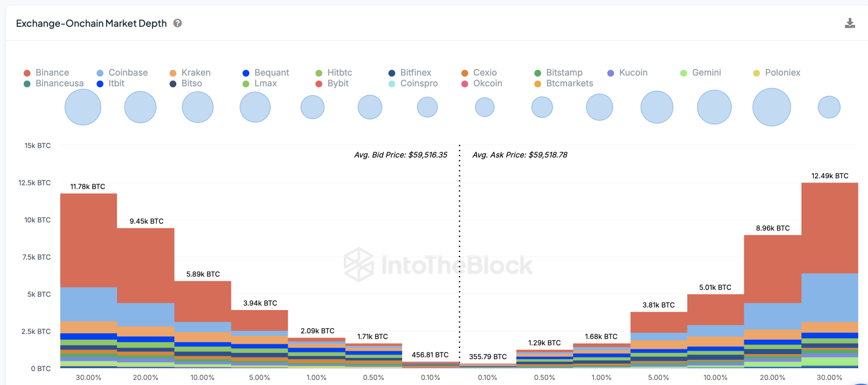Image resolution: width=868 pixels, height=385 pixels.
Task: Click the bubble above the 9.45k BTC bar
Action: coord(140,107)
